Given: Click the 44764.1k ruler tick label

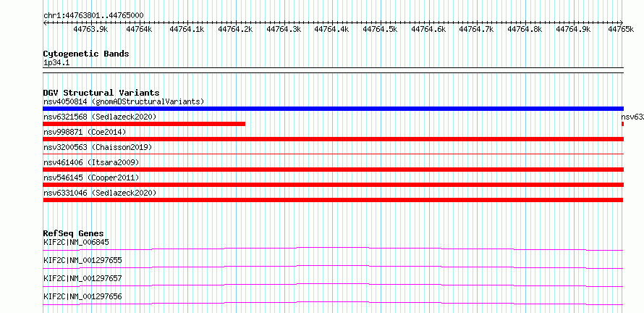Looking at the screenshot, I should tap(187, 29).
